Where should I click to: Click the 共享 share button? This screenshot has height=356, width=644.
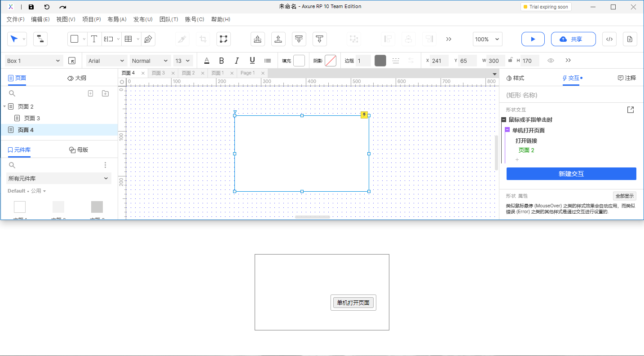click(x=573, y=39)
